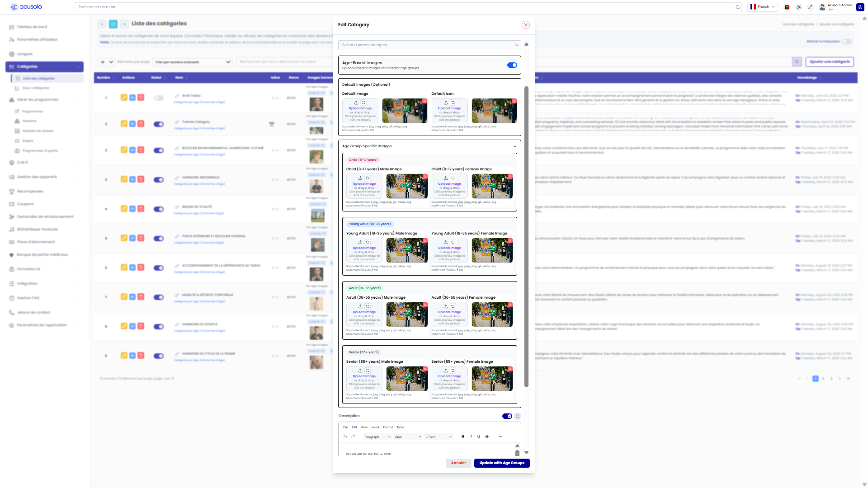Click the Annuler button
The height and width of the screenshot is (488, 868).
click(x=458, y=463)
